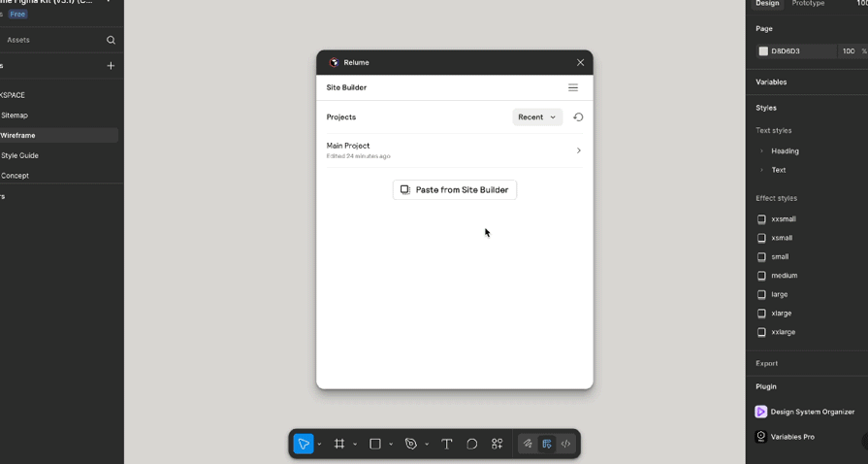
Task: Click the Export section header
Action: pyautogui.click(x=767, y=364)
